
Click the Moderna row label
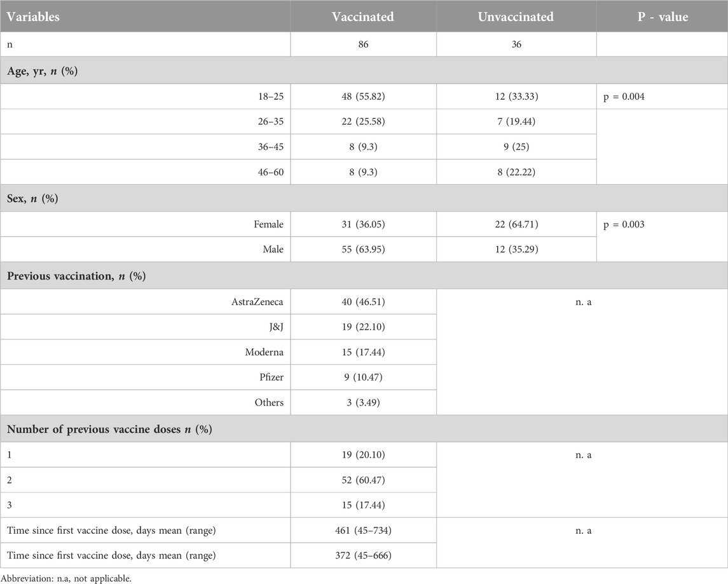click(x=264, y=352)
